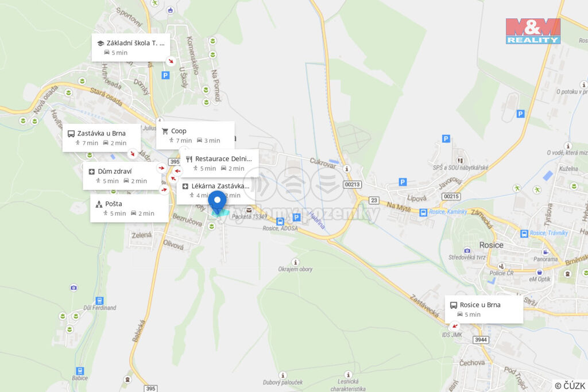Click the Pošta info card
588x392 pixels.
[129, 208]
